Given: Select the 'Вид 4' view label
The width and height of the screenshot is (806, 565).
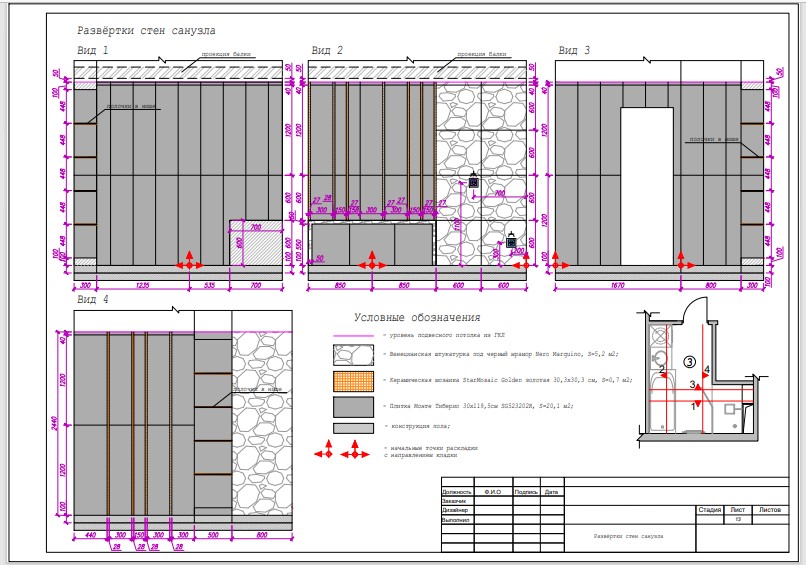Looking at the screenshot, I should point(93,299).
